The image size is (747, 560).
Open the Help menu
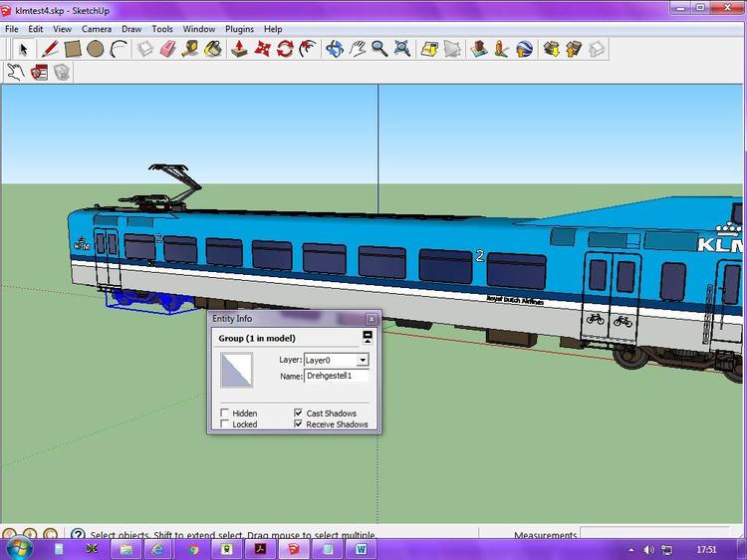point(273,29)
